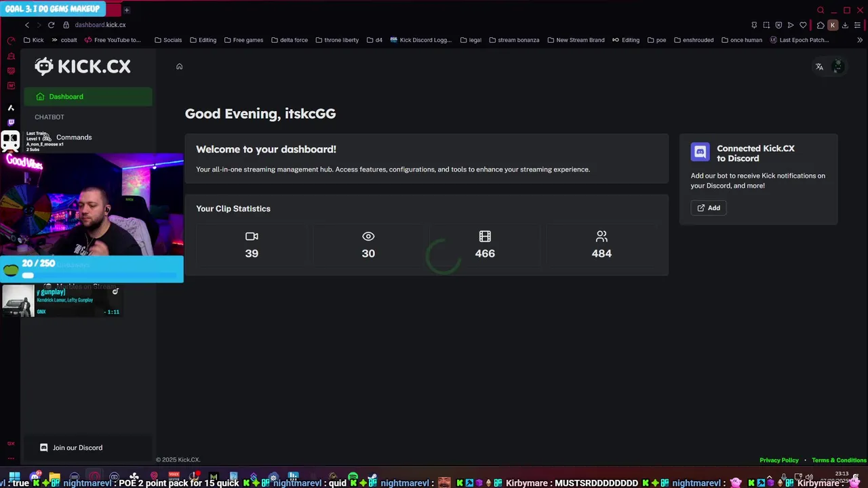Open the Kick bookmark
Screen dimensions: 868x488
click(33, 40)
